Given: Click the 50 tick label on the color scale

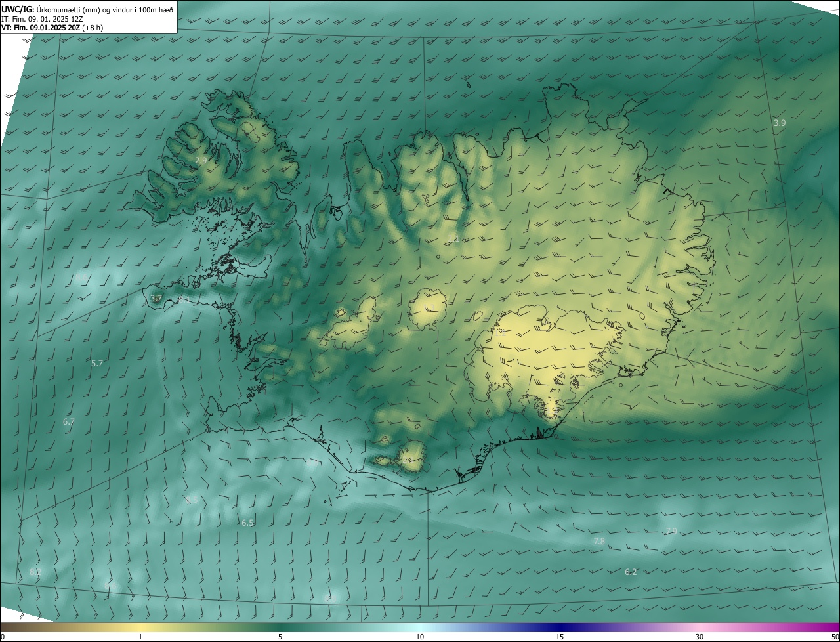Looking at the screenshot, I should 835,637.
